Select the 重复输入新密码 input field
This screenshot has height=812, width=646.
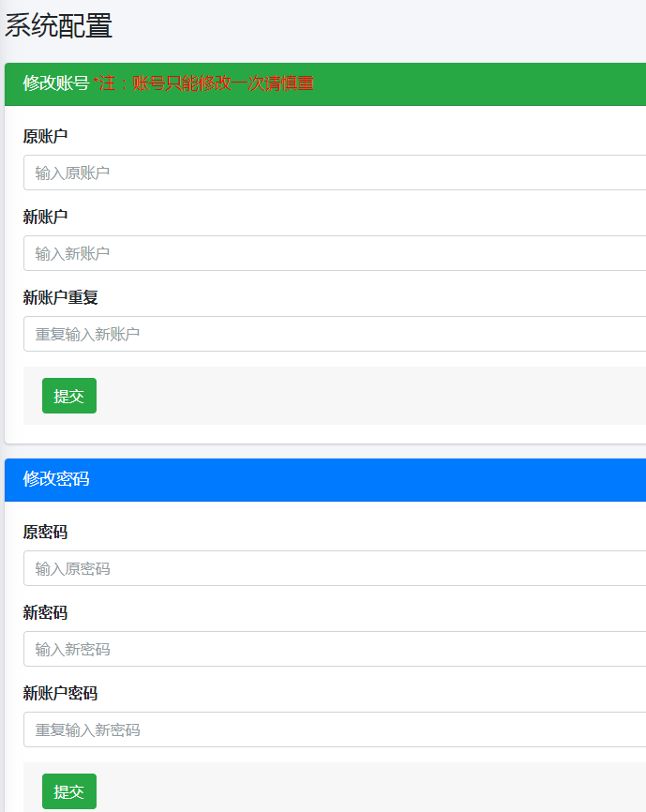tap(335, 729)
